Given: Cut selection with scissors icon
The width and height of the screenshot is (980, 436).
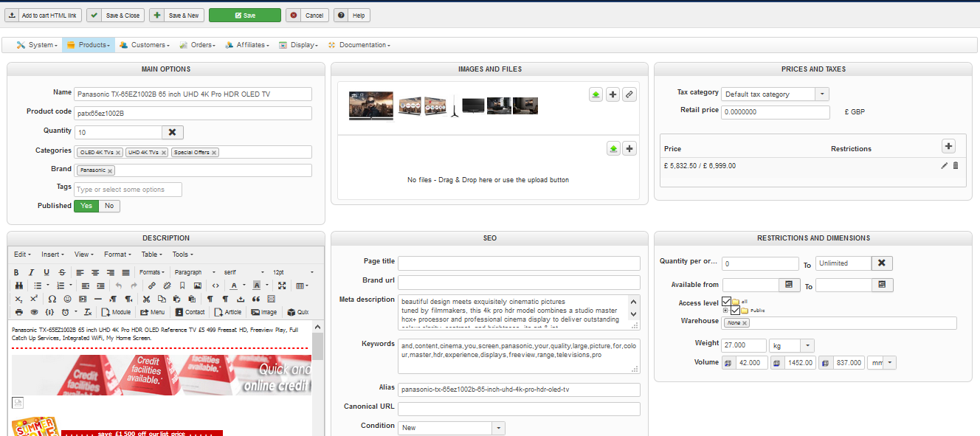Looking at the screenshot, I should coord(146,299).
